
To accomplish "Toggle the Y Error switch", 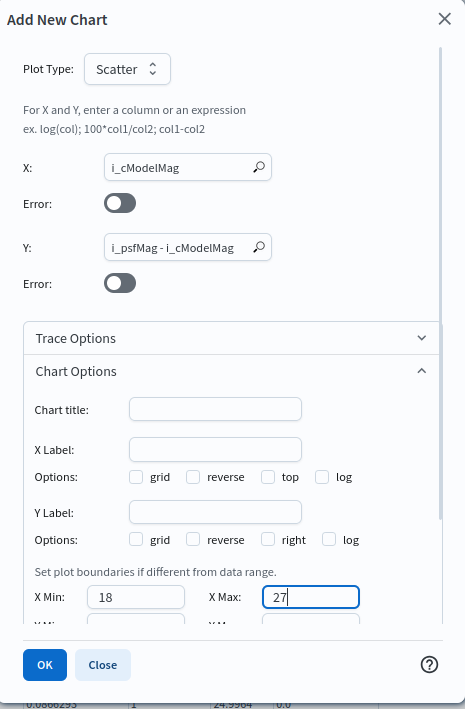I will coord(120,283).
